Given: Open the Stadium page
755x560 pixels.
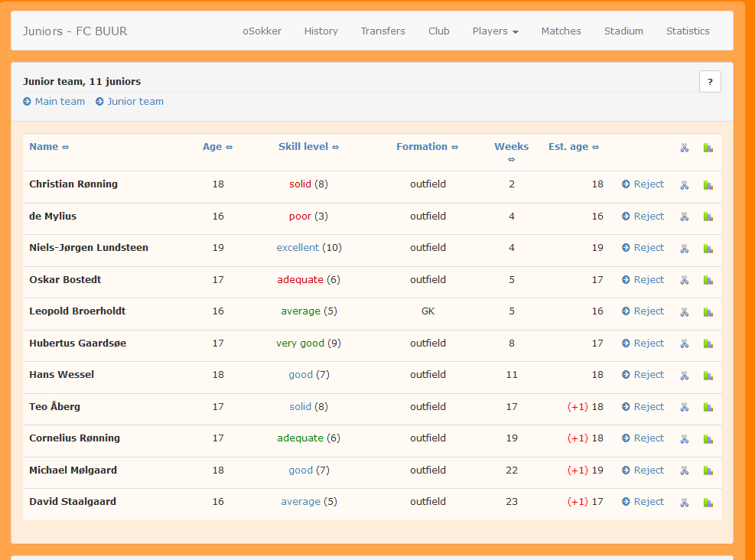Looking at the screenshot, I should [x=623, y=31].
